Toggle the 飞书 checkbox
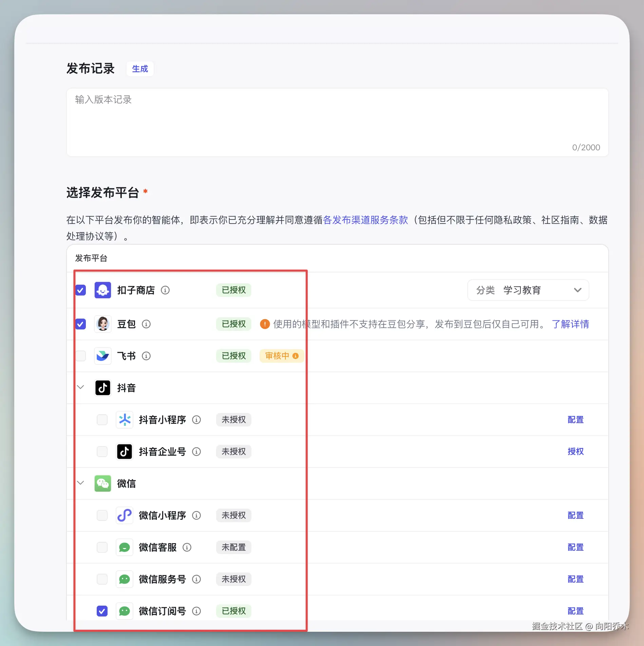The height and width of the screenshot is (646, 644). point(81,356)
